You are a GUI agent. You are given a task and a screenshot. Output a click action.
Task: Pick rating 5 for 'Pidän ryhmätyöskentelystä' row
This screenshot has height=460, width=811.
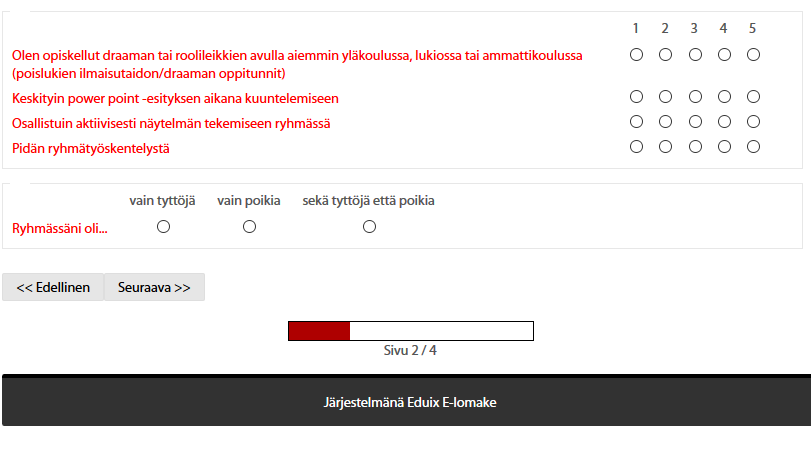tap(753, 147)
